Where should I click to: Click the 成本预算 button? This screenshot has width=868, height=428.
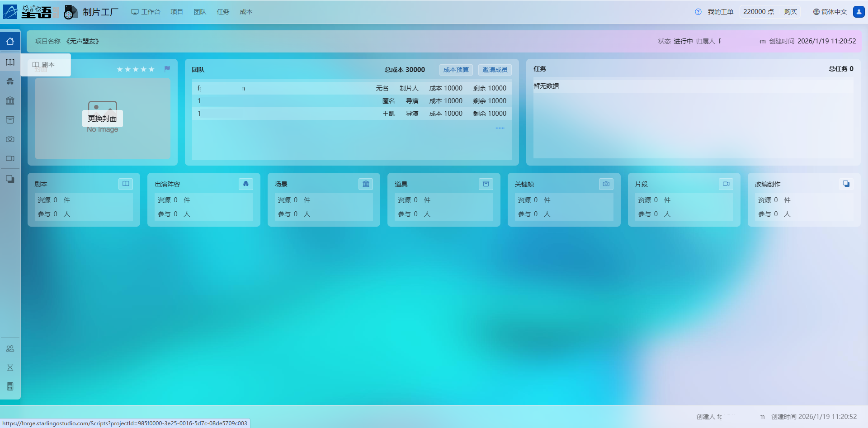456,70
